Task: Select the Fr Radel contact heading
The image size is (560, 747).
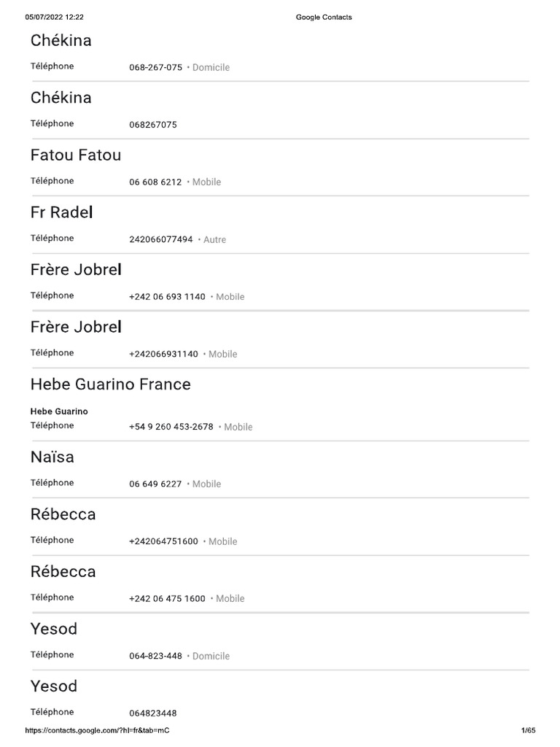Action: click(62, 212)
